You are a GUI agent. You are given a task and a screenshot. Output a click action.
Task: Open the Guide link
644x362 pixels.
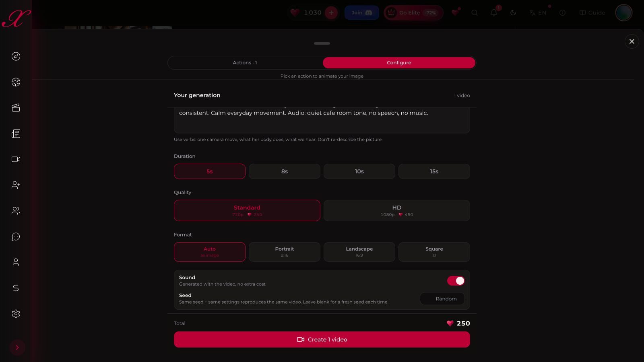pyautogui.click(x=592, y=13)
